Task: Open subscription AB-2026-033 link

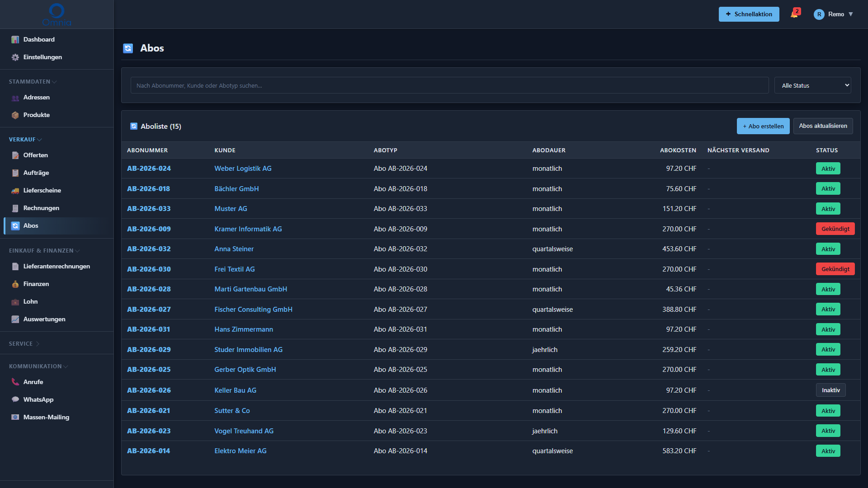Action: click(x=149, y=209)
